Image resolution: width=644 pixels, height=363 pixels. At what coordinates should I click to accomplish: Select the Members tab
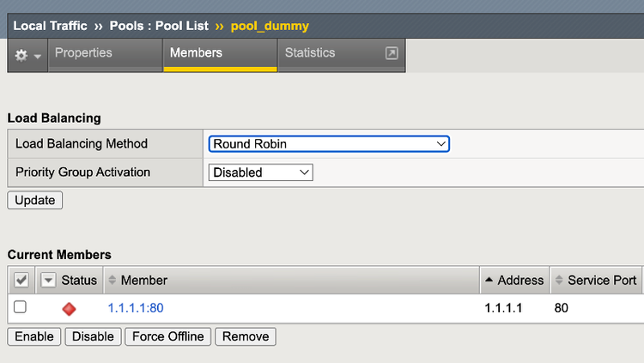pyautogui.click(x=196, y=53)
